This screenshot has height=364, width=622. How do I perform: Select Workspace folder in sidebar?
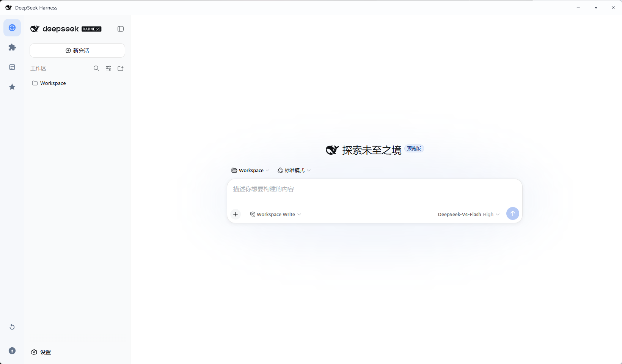pyautogui.click(x=77, y=83)
